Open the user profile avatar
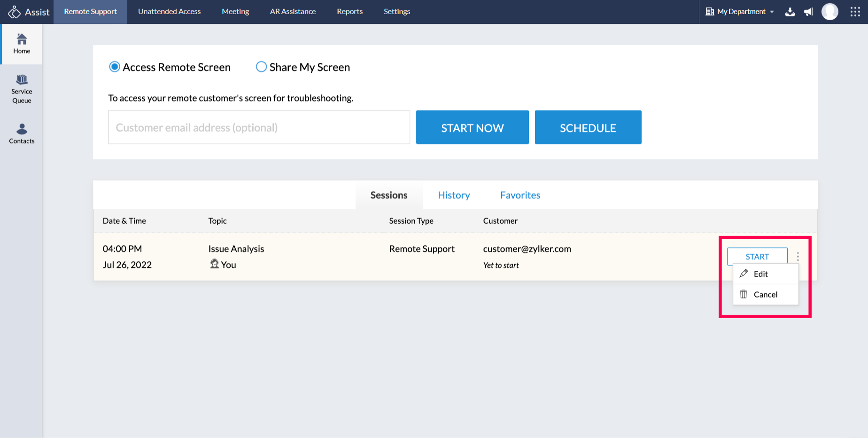The image size is (868, 438). (829, 12)
